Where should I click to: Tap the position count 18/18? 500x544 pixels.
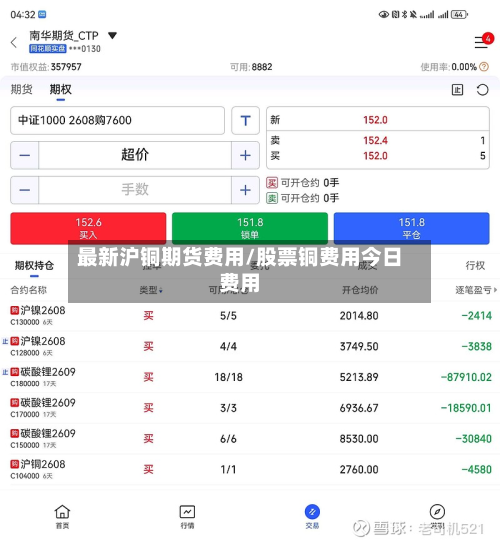point(228,377)
